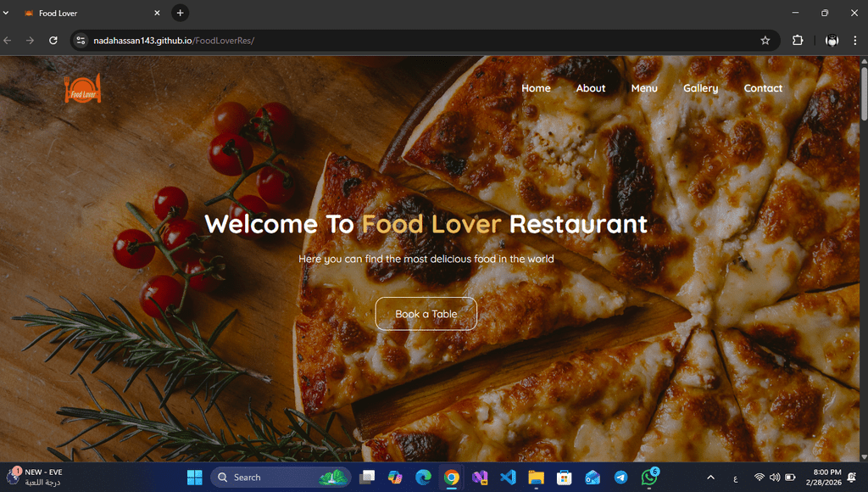Image resolution: width=868 pixels, height=492 pixels.
Task: Open the Chrome profile avatar
Action: 832,40
